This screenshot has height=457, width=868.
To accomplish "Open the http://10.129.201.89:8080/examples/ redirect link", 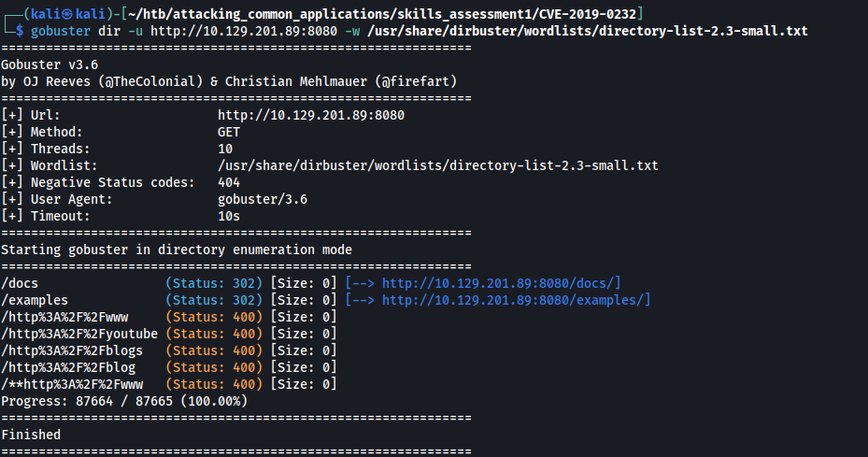I will (517, 300).
